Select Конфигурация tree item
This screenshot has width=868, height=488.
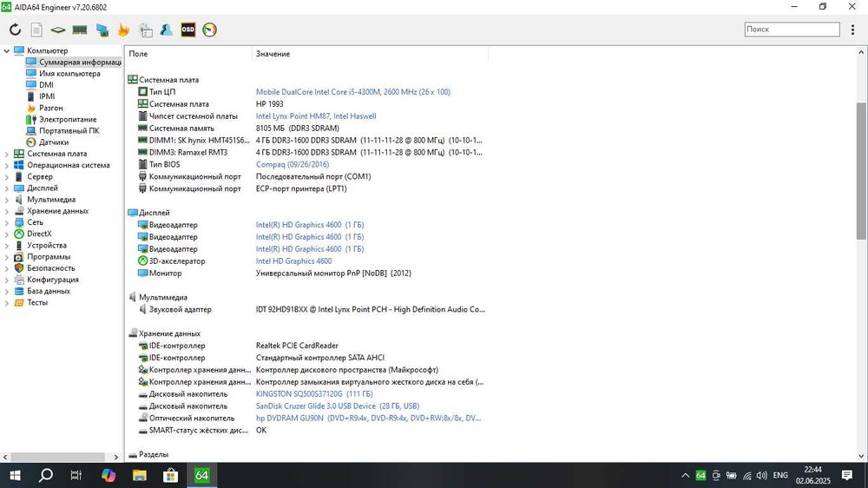[x=53, y=280]
